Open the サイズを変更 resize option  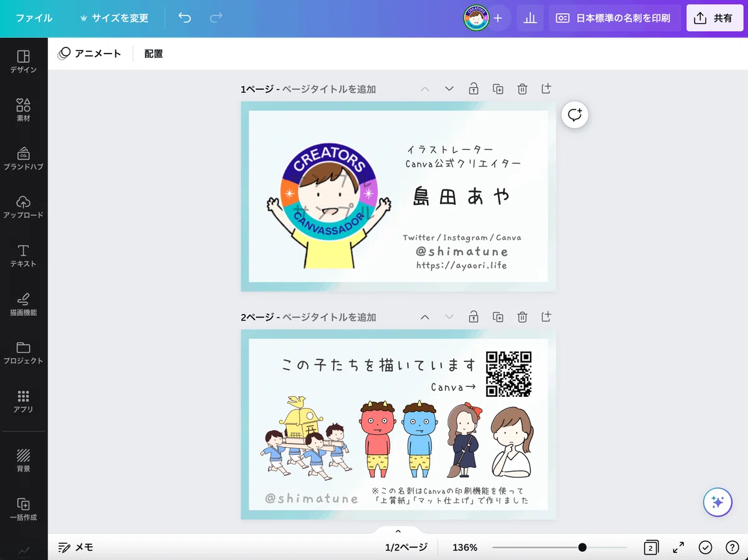pos(115,18)
